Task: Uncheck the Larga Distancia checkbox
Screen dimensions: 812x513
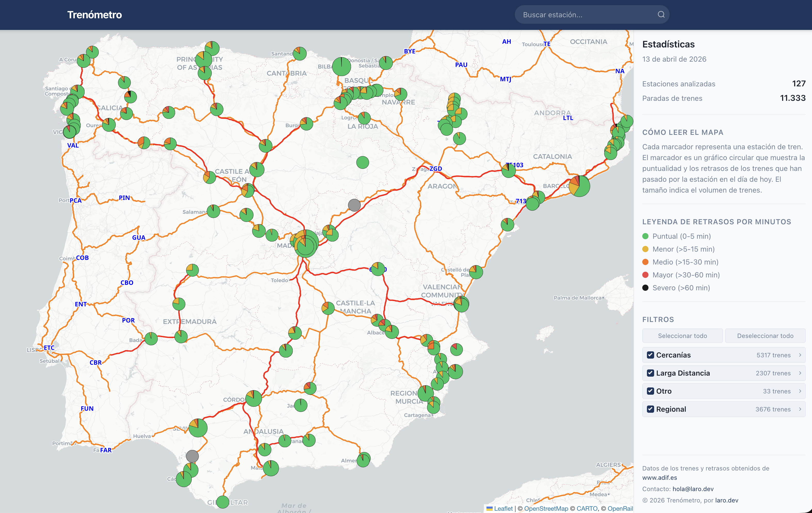Action: tap(651, 373)
